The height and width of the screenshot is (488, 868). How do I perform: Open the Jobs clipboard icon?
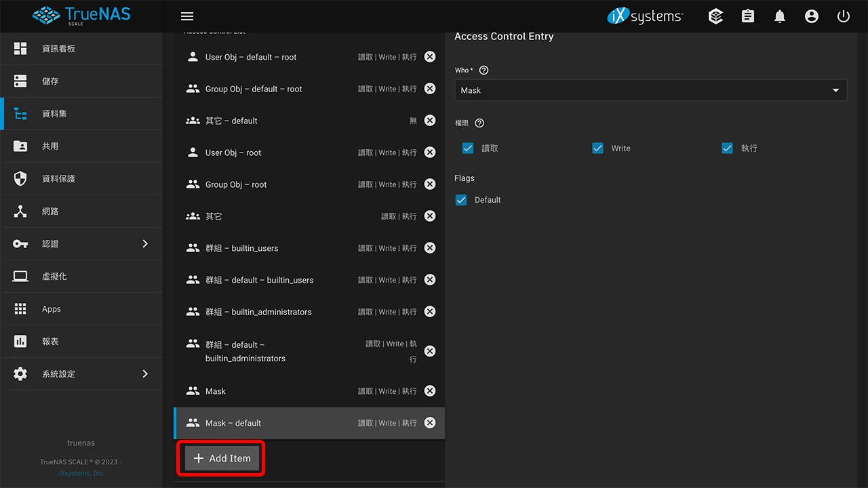[x=748, y=16]
